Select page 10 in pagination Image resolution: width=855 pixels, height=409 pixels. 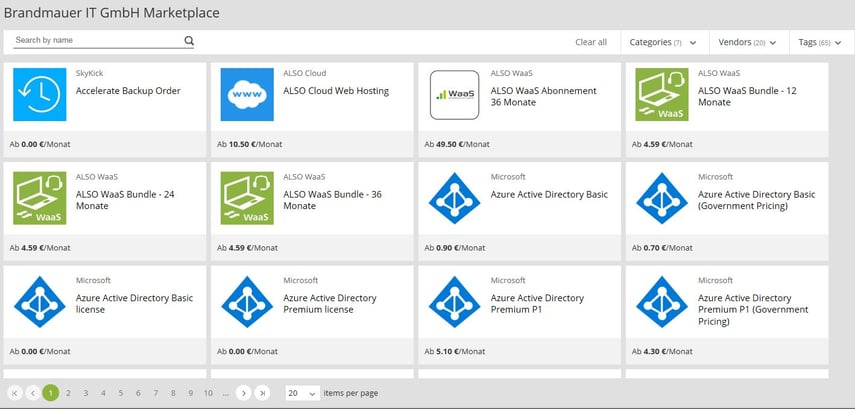[208, 393]
